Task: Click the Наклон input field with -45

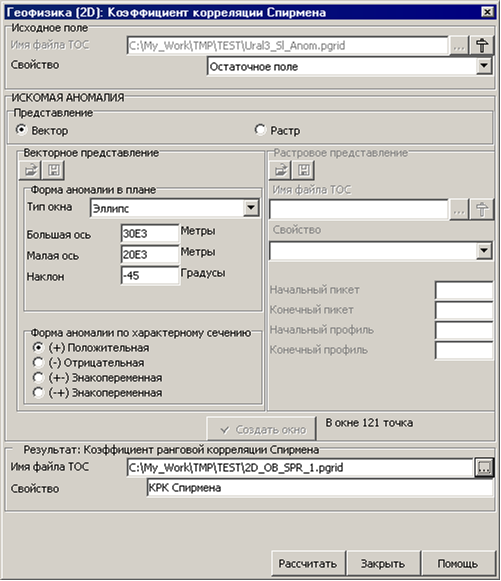Action: [x=150, y=275]
